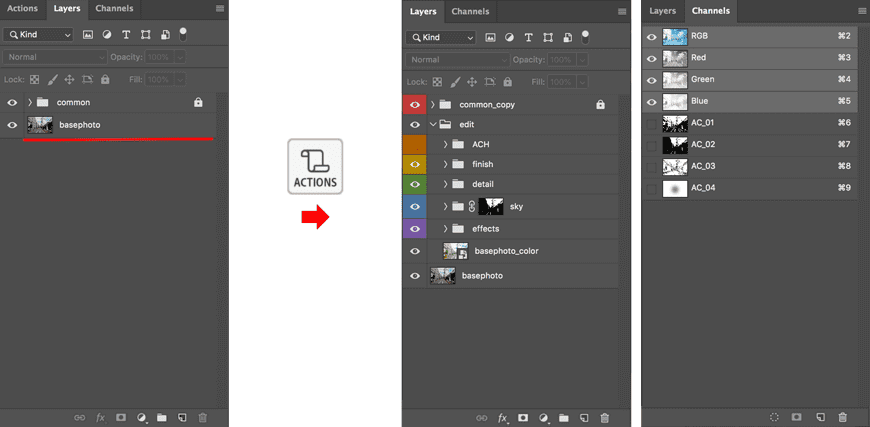Click the sky group's layer mask thumbnail
This screenshot has width=870, height=427.
pos(490,207)
